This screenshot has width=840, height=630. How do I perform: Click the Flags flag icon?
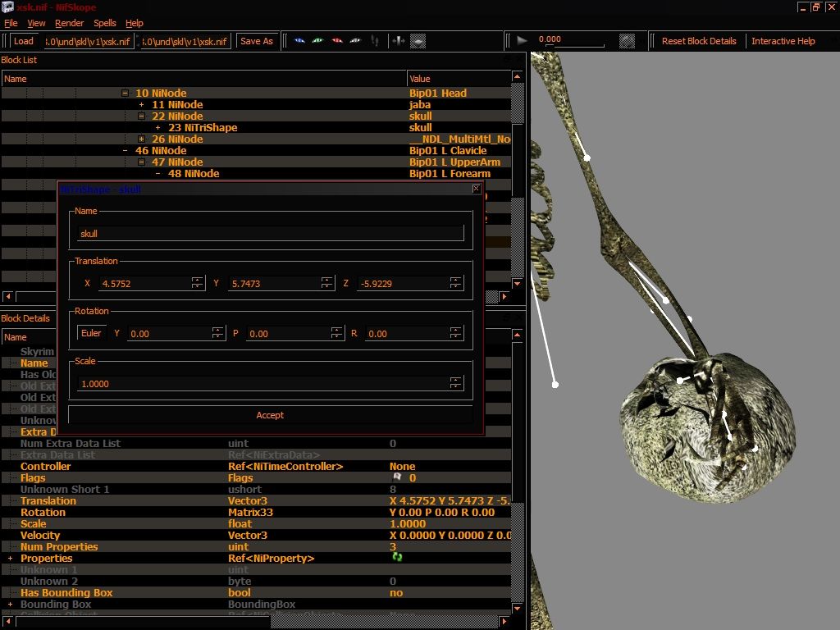coord(397,477)
